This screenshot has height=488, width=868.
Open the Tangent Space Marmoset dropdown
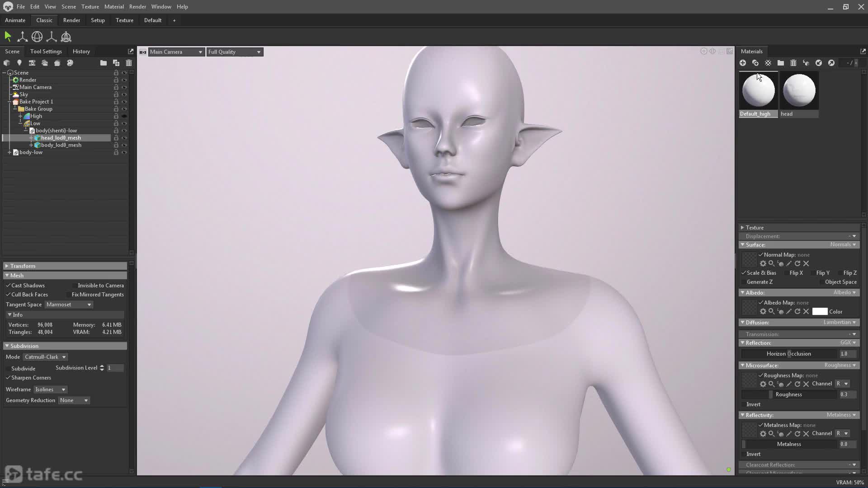[x=69, y=305]
